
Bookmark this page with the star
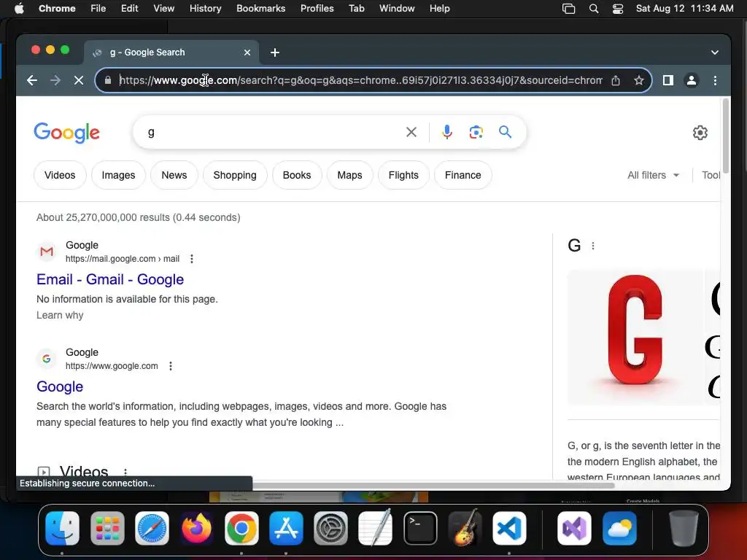click(x=639, y=80)
